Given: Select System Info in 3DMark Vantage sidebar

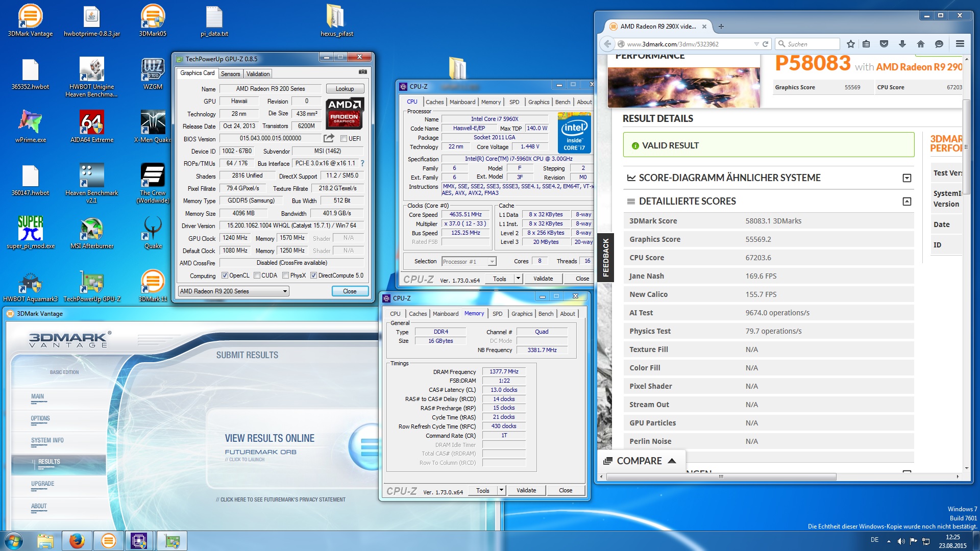Looking at the screenshot, I should pos(47,440).
